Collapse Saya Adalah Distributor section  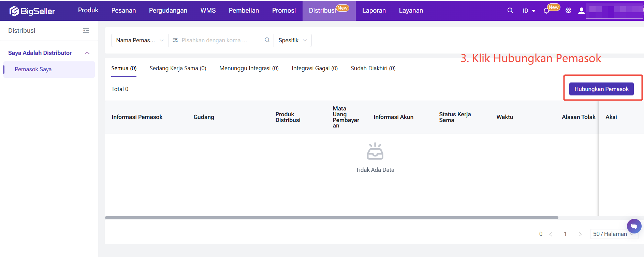pyautogui.click(x=87, y=53)
